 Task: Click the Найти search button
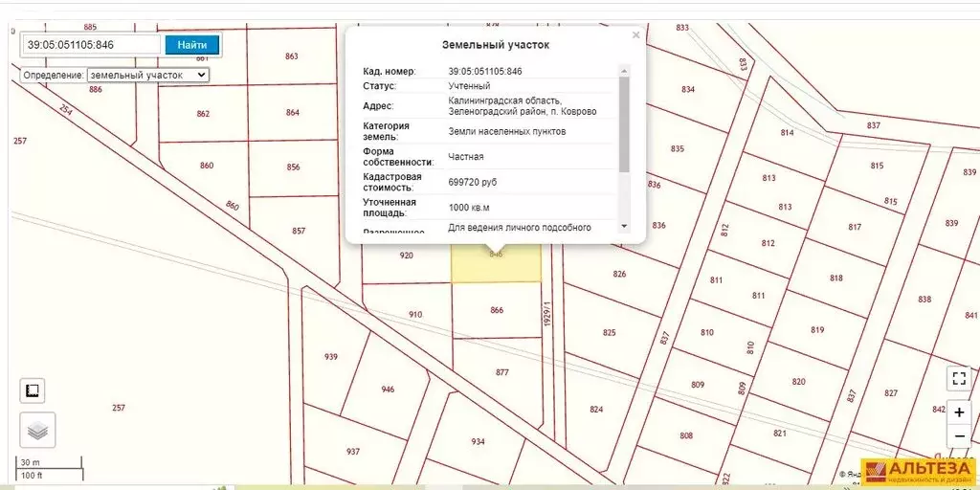click(193, 44)
